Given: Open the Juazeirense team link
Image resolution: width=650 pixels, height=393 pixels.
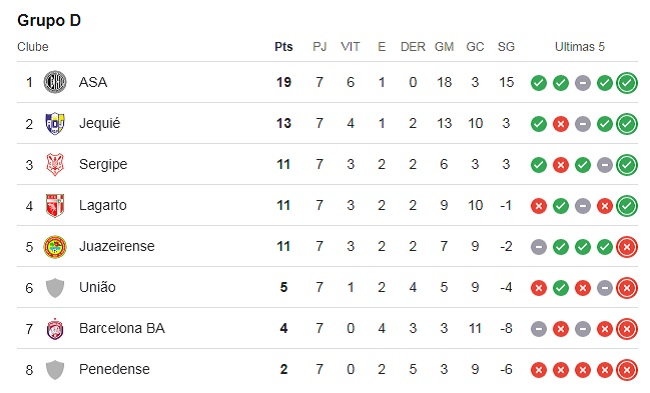Looking at the screenshot, I should pyautogui.click(x=116, y=246).
